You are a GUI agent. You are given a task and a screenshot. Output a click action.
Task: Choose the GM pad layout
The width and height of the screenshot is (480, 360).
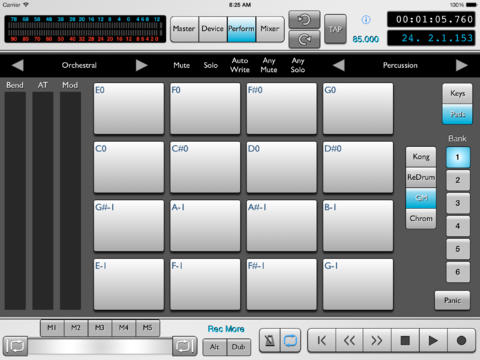(x=421, y=198)
